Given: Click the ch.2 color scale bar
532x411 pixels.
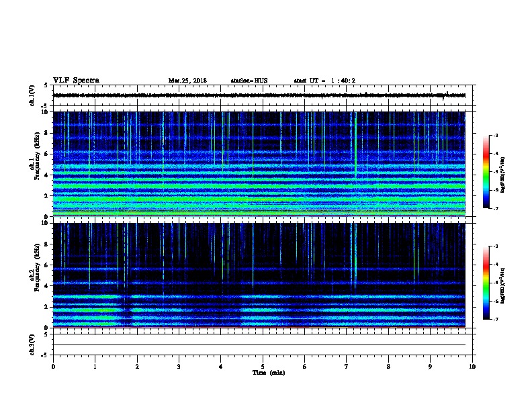Looking at the screenshot, I should [486, 283].
